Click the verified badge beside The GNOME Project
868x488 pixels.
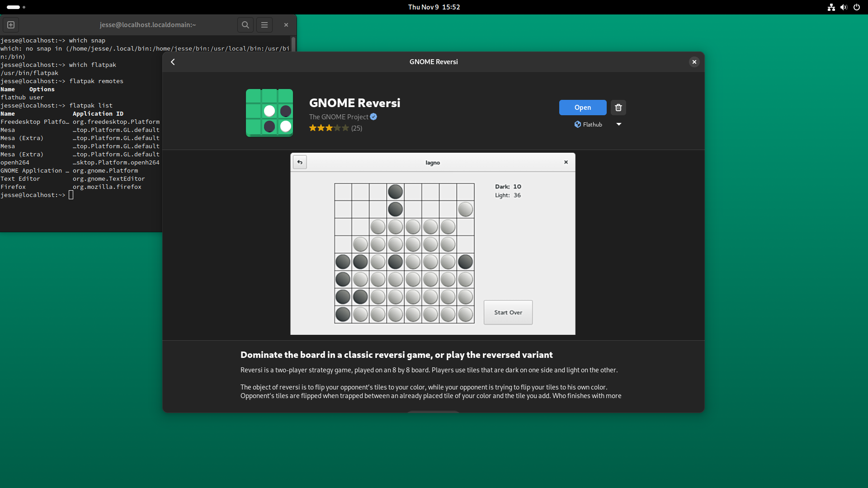pos(373,117)
